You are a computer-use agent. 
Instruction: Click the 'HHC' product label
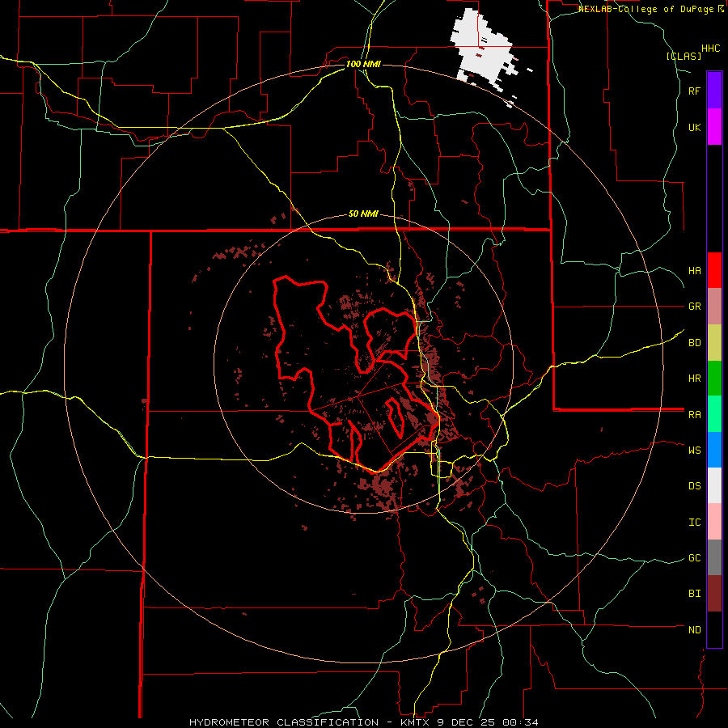(710, 49)
